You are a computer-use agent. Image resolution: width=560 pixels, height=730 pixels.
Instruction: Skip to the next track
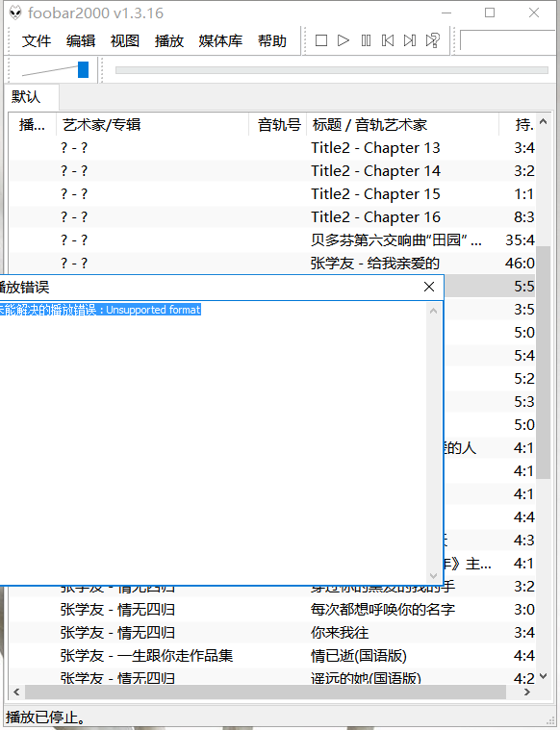click(x=410, y=40)
